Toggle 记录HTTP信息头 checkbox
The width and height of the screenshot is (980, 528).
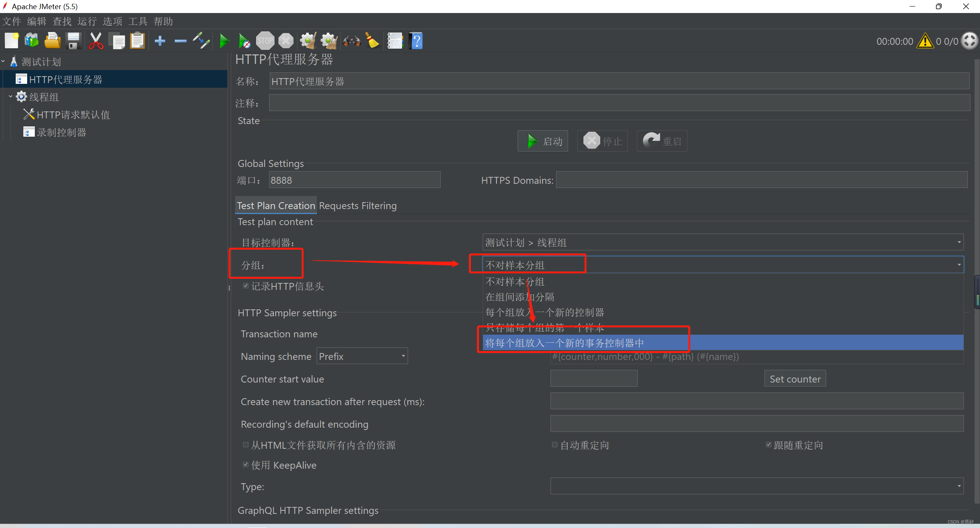coord(246,286)
